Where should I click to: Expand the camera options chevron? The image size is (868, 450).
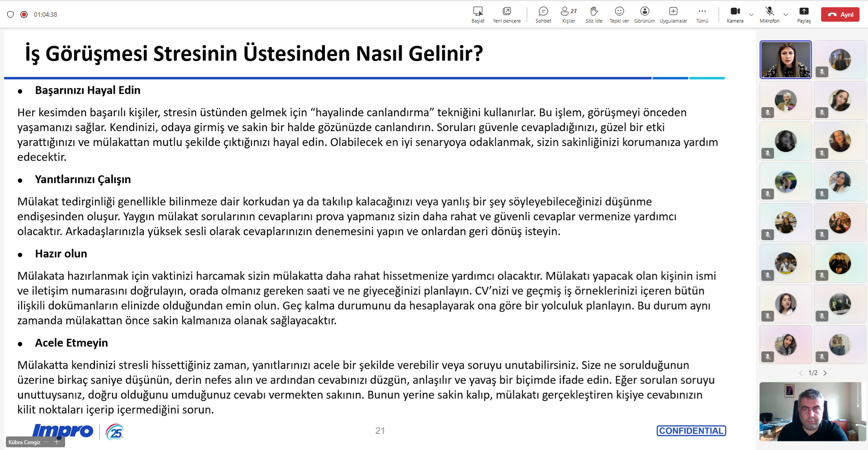click(751, 14)
